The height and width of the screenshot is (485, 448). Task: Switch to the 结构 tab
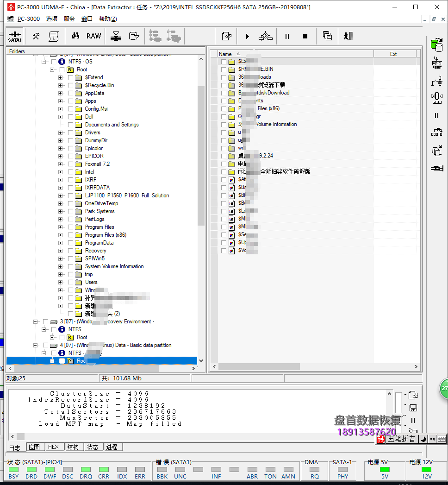[73, 447]
